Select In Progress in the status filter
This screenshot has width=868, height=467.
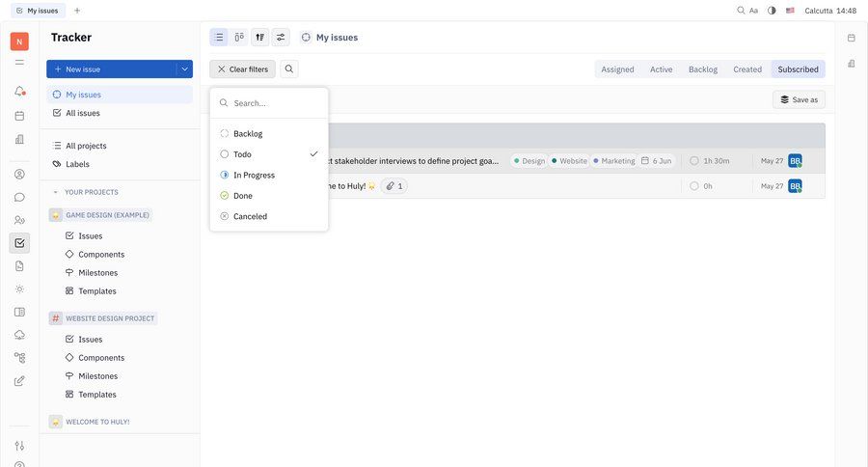coord(269,175)
